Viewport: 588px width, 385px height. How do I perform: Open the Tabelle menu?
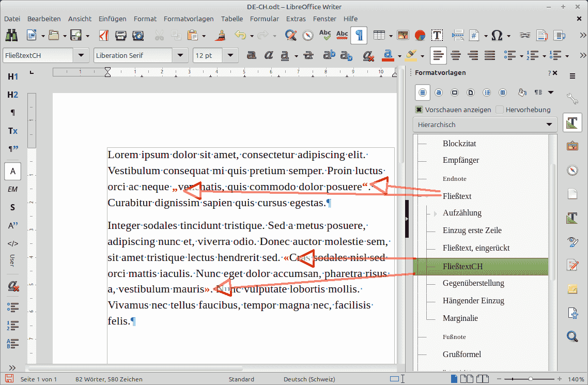point(232,19)
